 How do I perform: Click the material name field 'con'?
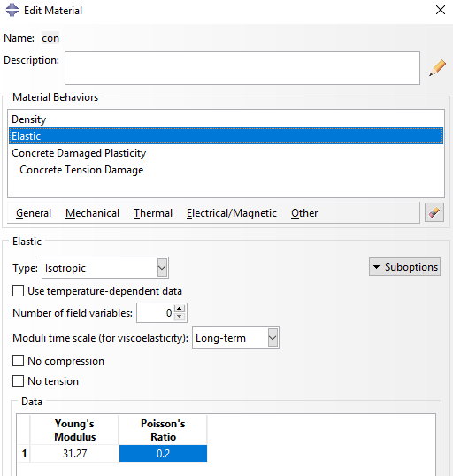coord(50,38)
